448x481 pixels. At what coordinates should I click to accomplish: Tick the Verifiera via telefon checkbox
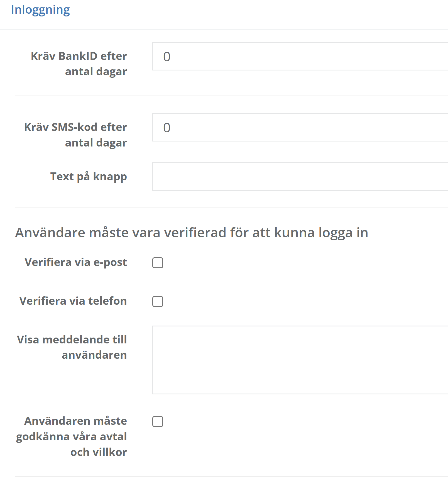[x=158, y=301]
